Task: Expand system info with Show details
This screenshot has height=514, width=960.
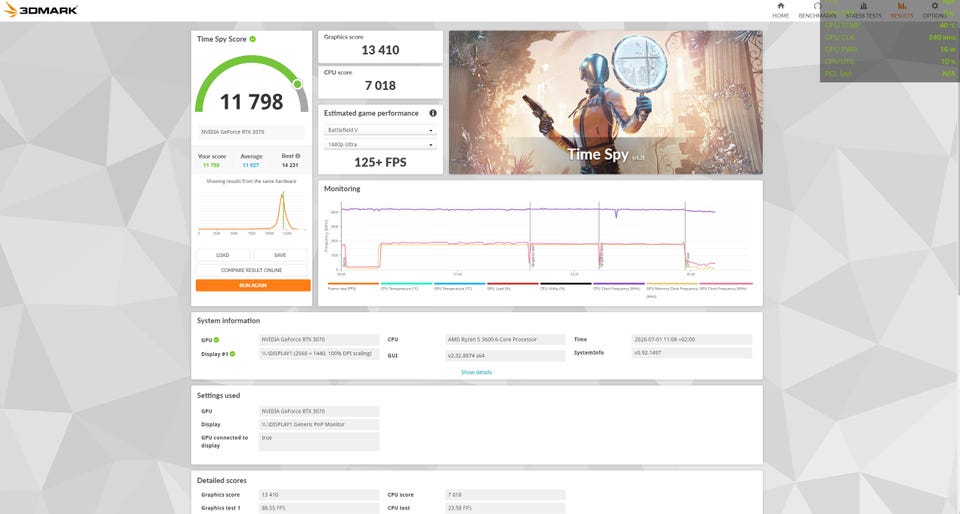Action: tap(476, 372)
